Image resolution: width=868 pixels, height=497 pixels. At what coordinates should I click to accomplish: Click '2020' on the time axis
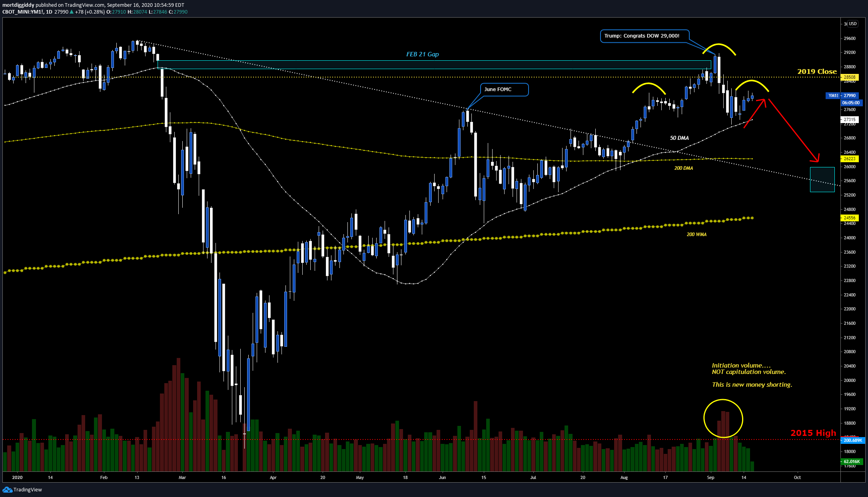point(17,477)
